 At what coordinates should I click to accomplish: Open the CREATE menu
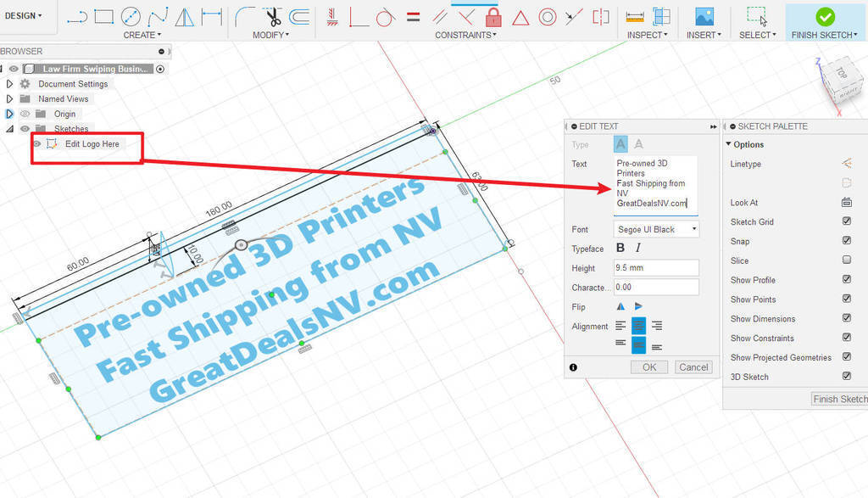click(x=142, y=35)
